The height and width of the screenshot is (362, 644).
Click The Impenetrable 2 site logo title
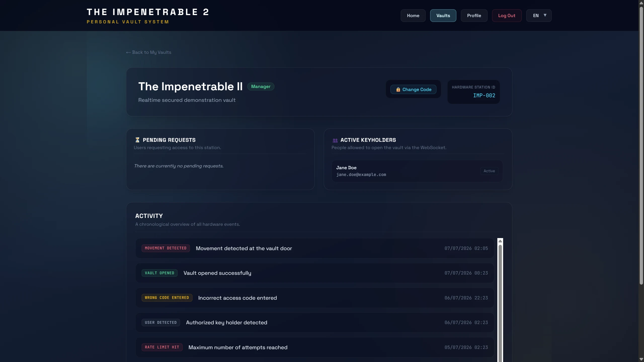click(148, 12)
